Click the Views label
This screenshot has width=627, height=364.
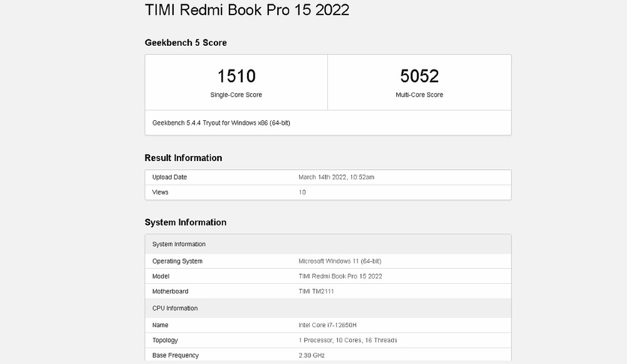pyautogui.click(x=161, y=192)
